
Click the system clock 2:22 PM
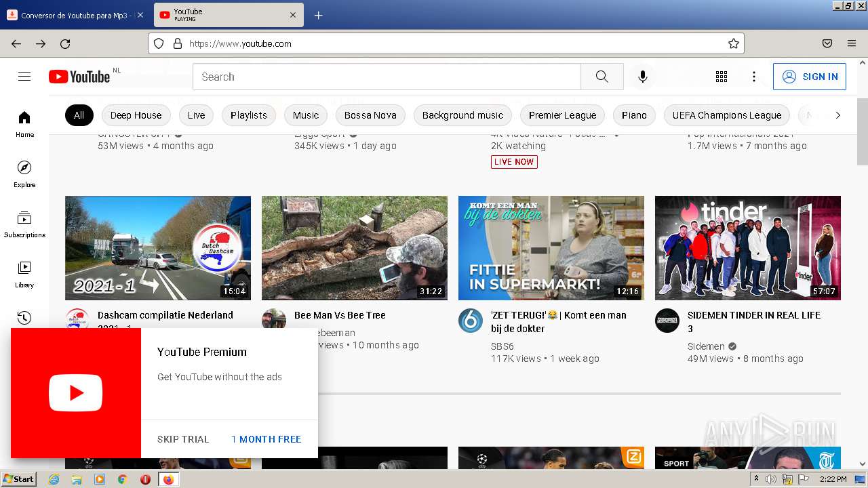click(833, 479)
